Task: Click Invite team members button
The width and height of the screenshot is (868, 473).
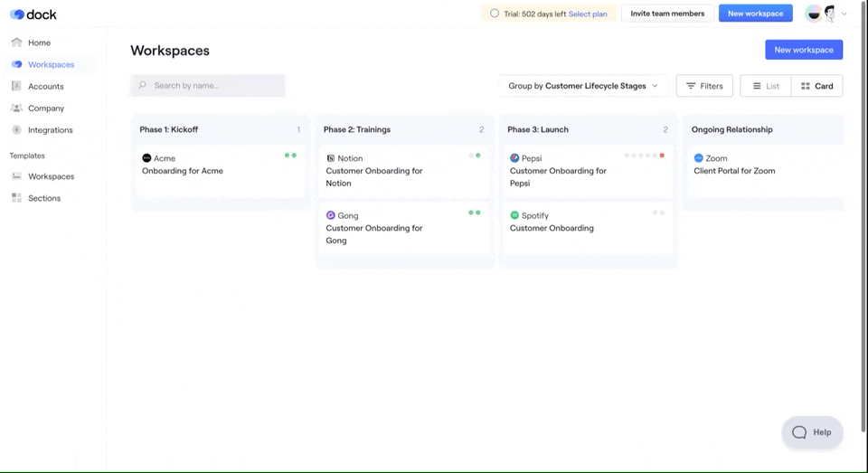Action: point(667,14)
